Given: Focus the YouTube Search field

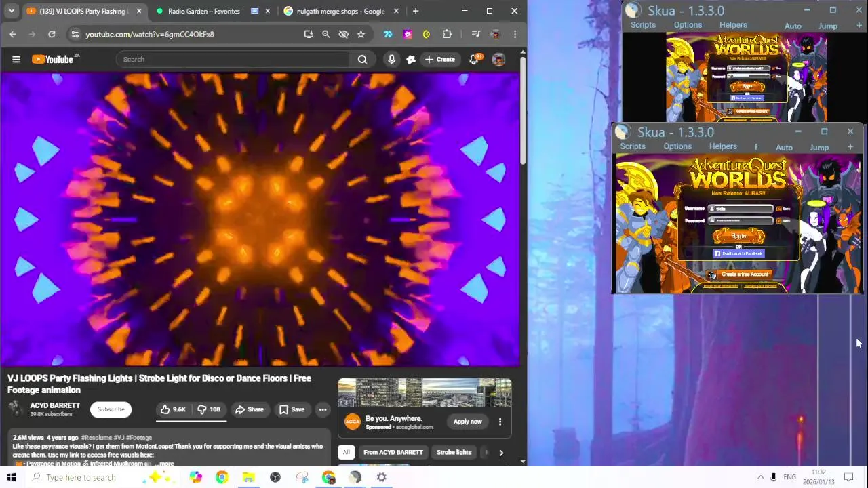Looking at the screenshot, I should pos(233,59).
